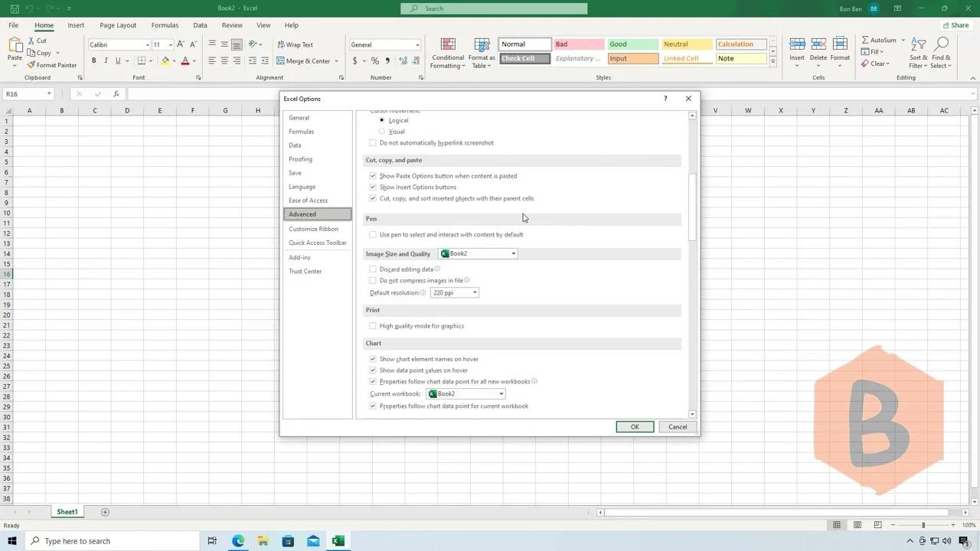Select the Visual cursor movement radio button

[x=382, y=131]
